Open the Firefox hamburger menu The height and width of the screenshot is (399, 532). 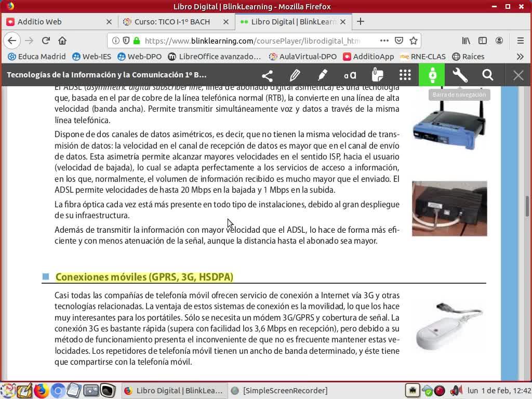coord(521,41)
